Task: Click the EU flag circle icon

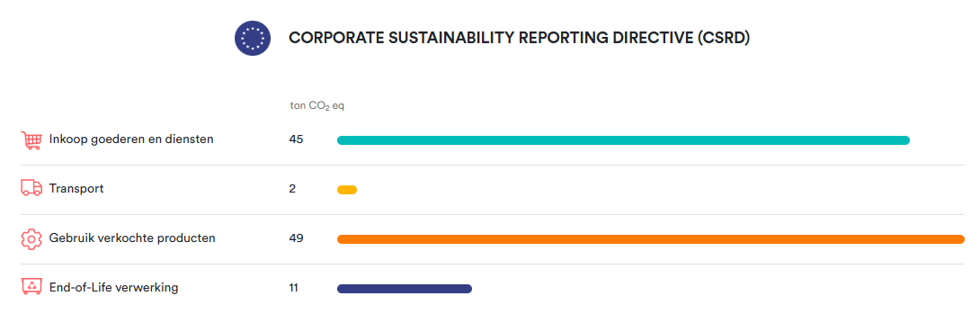Action: pyautogui.click(x=253, y=38)
